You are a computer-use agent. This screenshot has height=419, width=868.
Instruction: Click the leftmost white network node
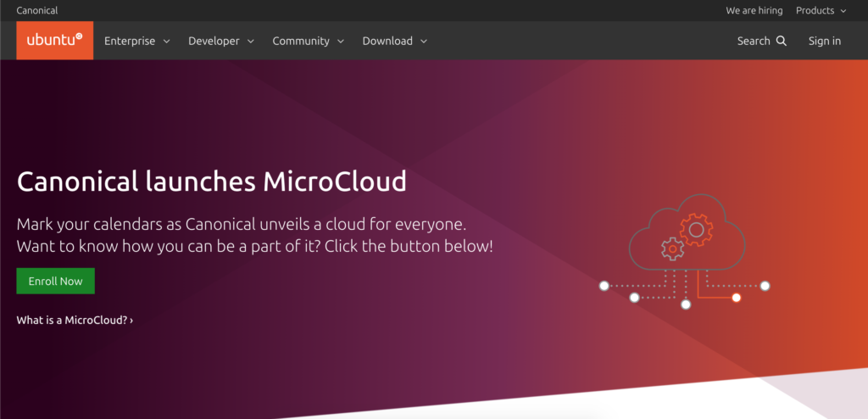click(x=604, y=286)
